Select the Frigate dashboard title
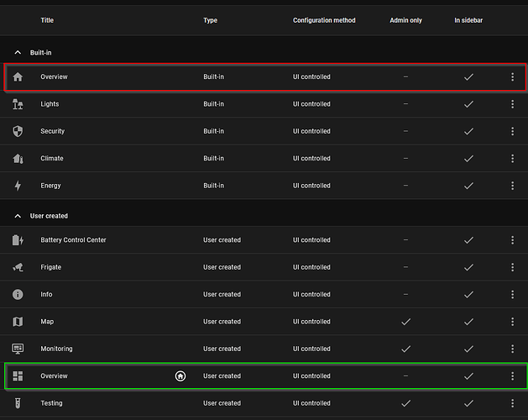The width and height of the screenshot is (528, 420). point(51,267)
